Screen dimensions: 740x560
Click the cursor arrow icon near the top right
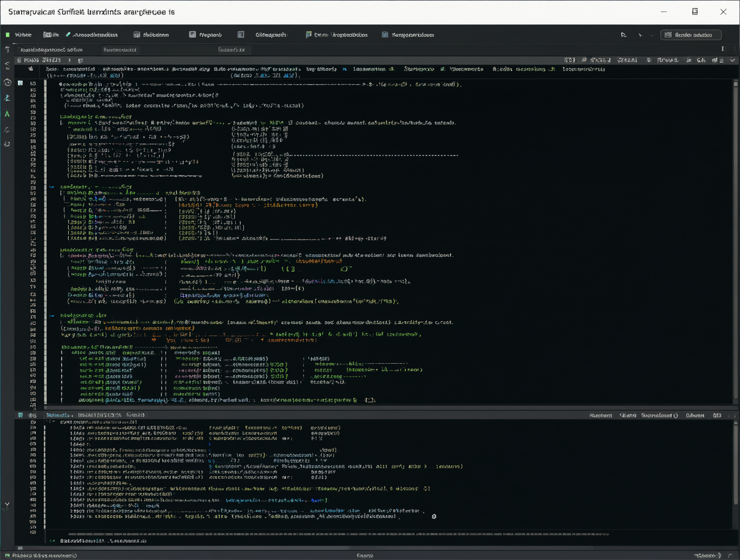click(x=623, y=35)
